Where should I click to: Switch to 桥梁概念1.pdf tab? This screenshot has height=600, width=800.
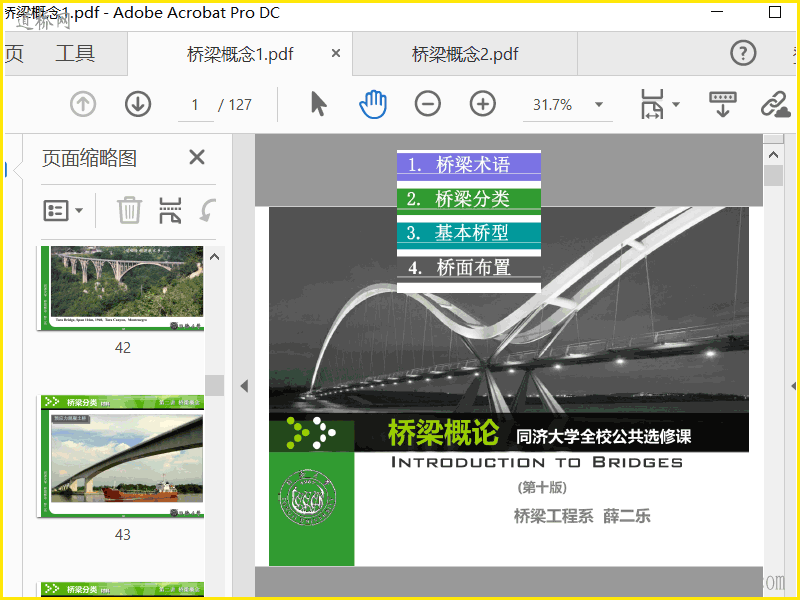tap(240, 54)
